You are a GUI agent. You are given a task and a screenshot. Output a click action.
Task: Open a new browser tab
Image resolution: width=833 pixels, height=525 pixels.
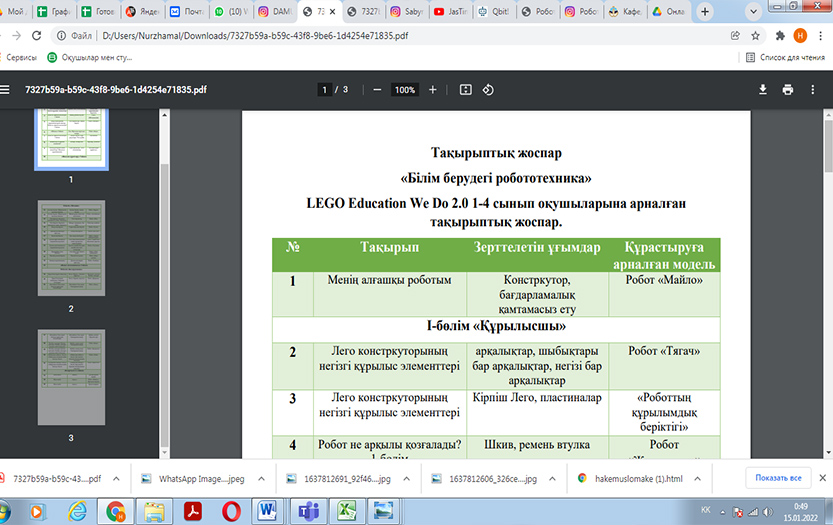coord(706,12)
